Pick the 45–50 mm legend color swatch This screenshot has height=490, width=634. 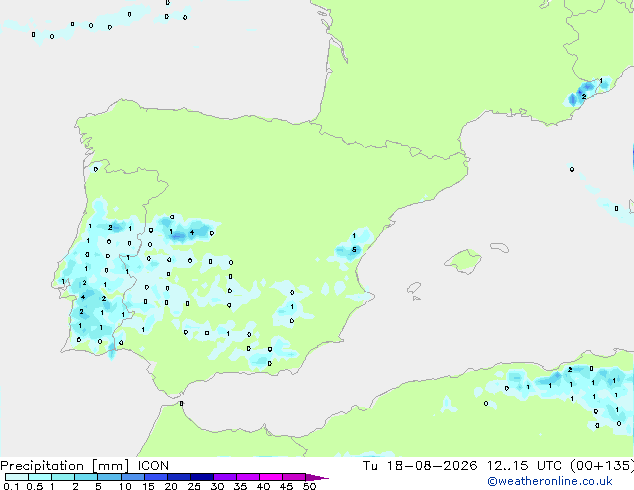pyautogui.click(x=294, y=477)
